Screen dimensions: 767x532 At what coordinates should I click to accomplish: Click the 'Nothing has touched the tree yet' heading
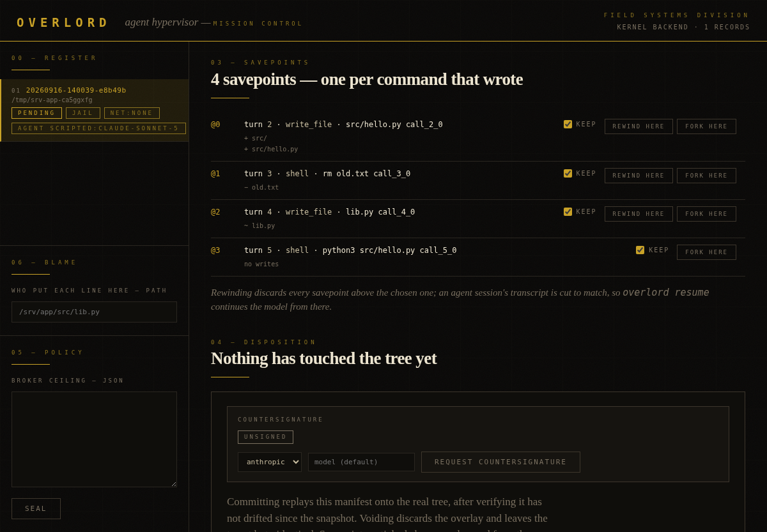pos(323,358)
